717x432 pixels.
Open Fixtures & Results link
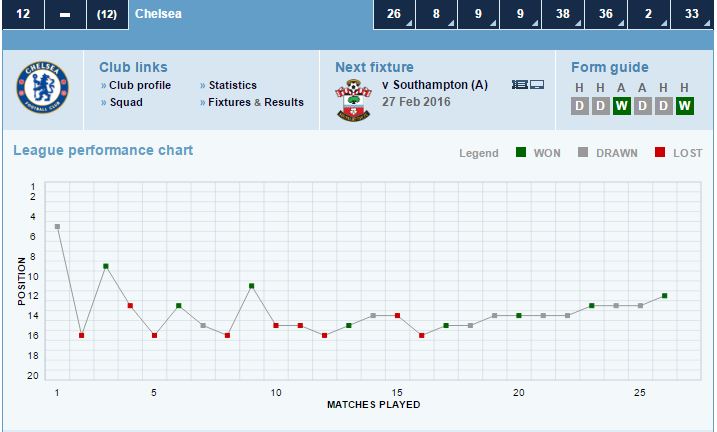[255, 102]
